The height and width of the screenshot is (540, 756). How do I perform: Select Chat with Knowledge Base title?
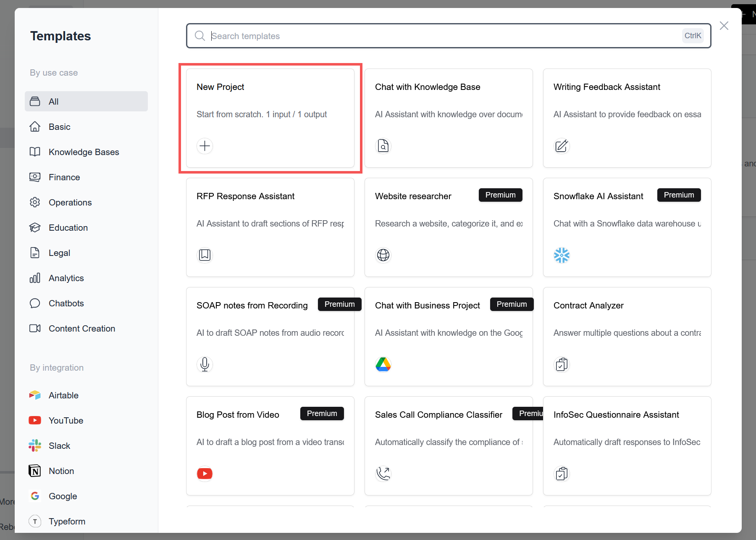click(x=428, y=87)
